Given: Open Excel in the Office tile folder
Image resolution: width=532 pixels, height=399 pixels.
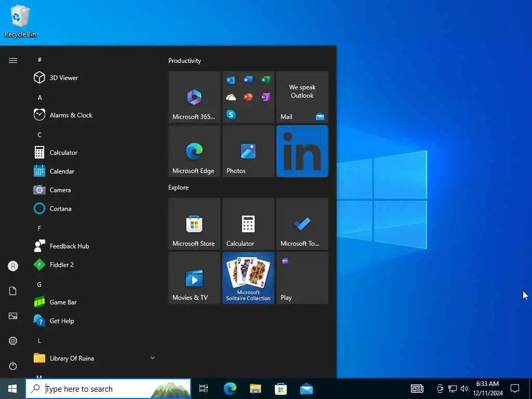Looking at the screenshot, I should pyautogui.click(x=265, y=79).
